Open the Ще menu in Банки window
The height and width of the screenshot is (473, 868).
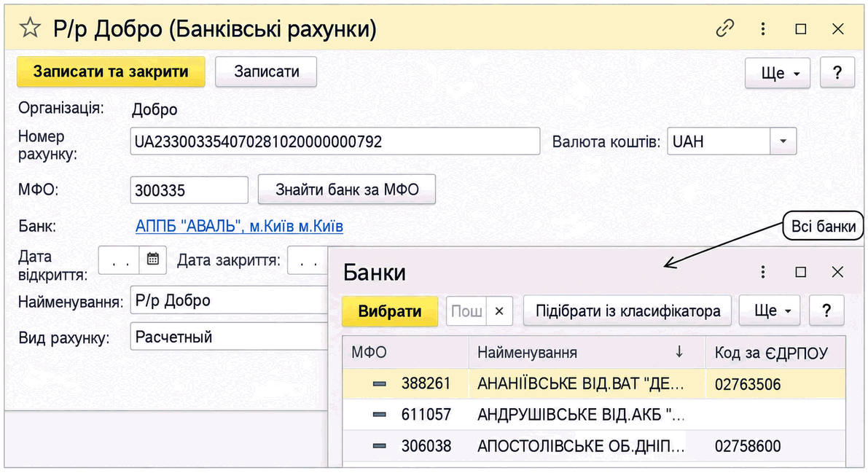pyautogui.click(x=770, y=310)
